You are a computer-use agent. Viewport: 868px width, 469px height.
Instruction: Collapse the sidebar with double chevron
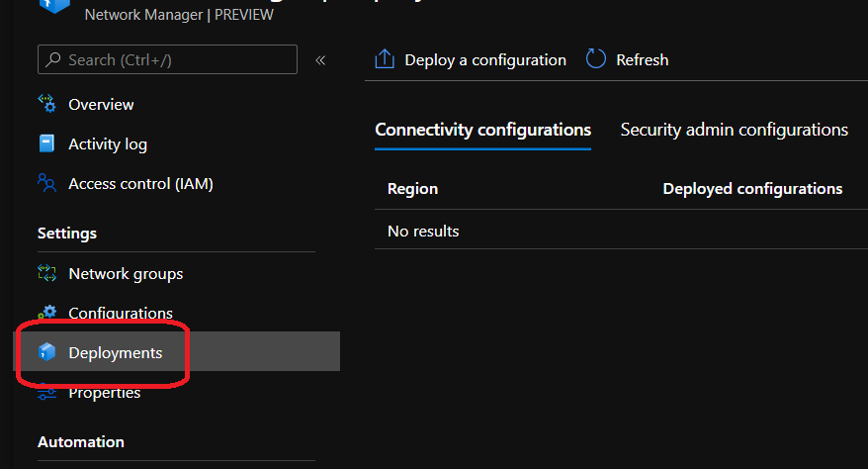(320, 60)
